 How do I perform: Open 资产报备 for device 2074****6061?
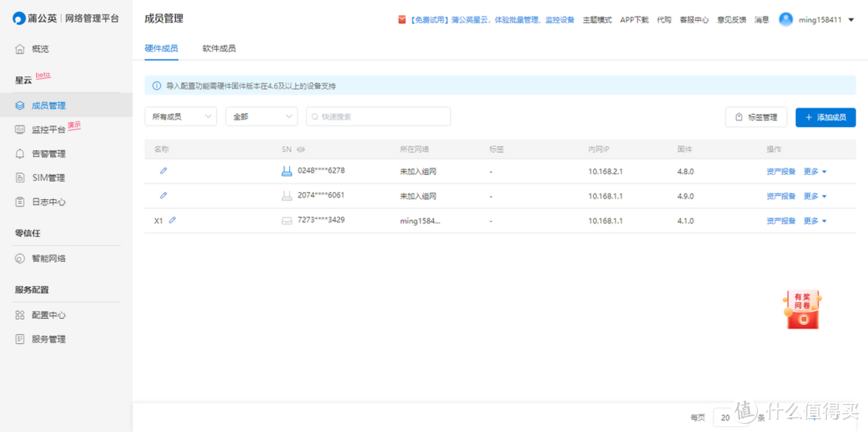click(780, 196)
